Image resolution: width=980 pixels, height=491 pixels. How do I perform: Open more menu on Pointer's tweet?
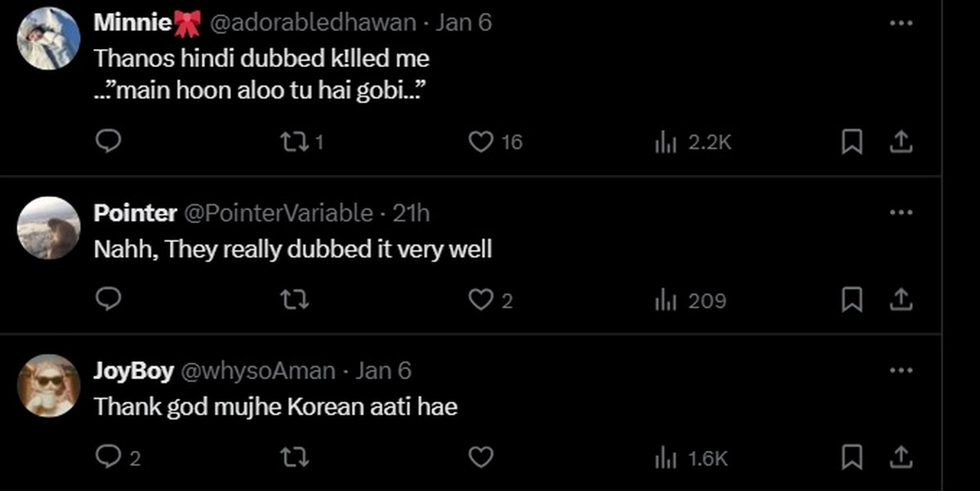[x=900, y=213]
